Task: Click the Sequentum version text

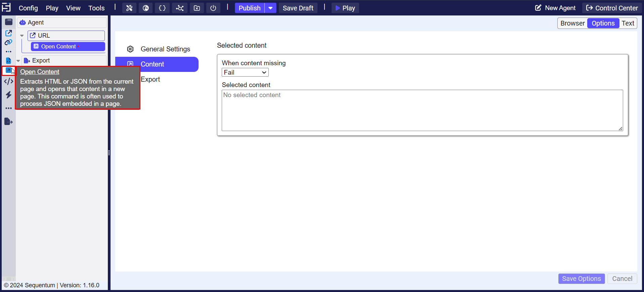Action: 52,285
